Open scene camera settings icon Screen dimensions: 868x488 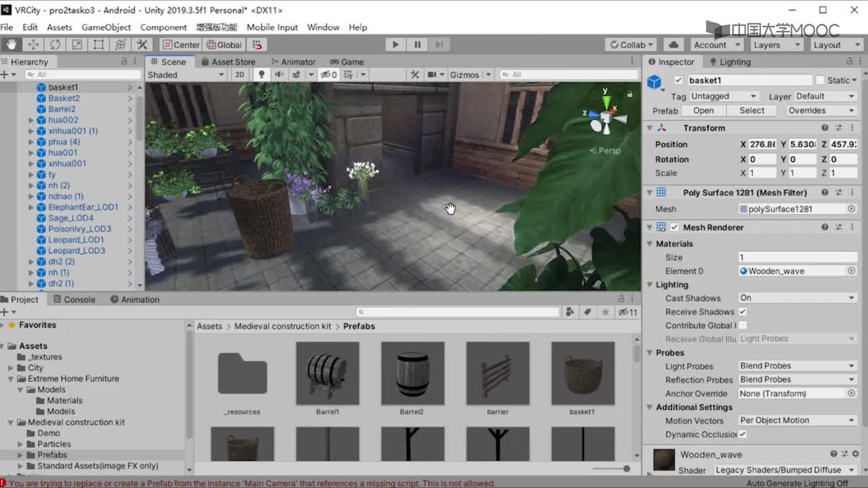point(432,75)
